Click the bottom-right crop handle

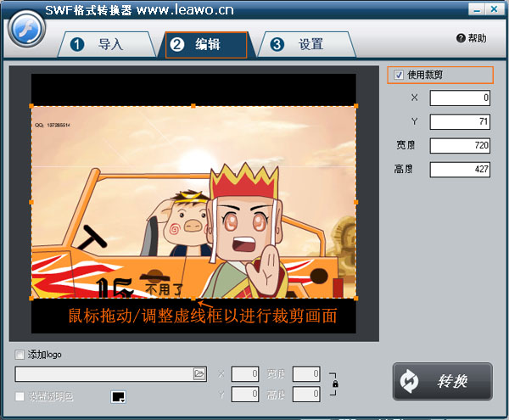(x=356, y=299)
